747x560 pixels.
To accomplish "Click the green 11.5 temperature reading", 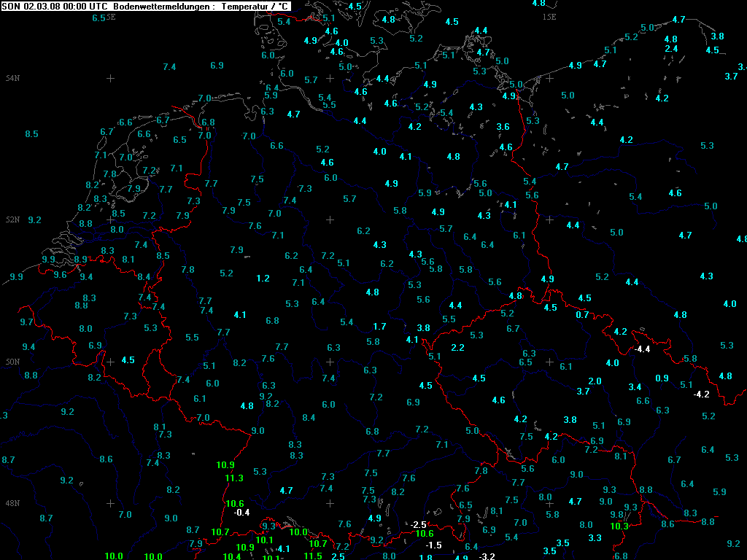I will click(x=313, y=556).
